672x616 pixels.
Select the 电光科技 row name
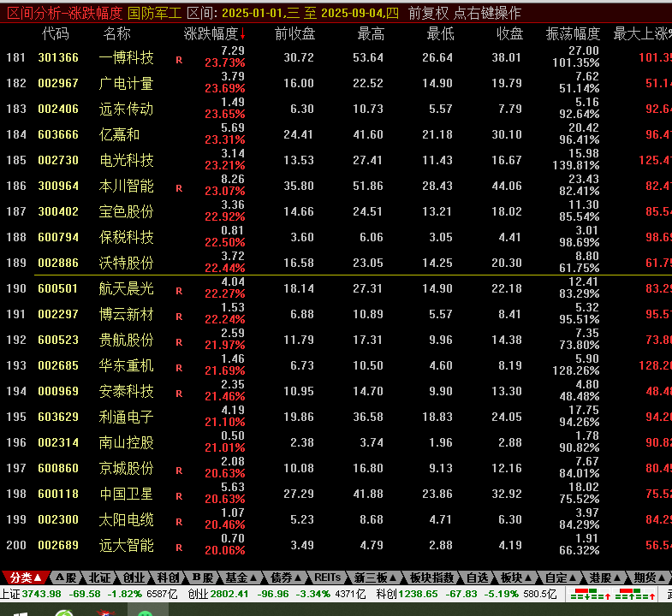click(x=126, y=160)
